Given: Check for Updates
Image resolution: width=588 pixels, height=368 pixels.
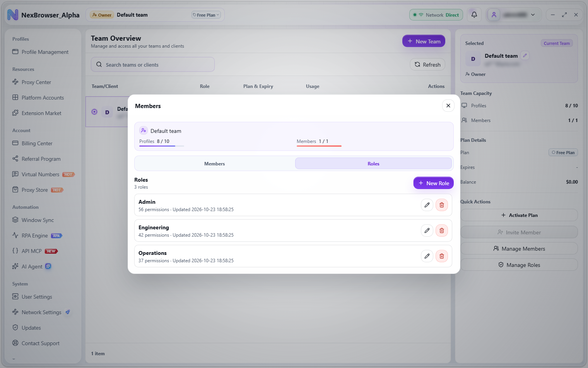Looking at the screenshot, I should point(27,328).
